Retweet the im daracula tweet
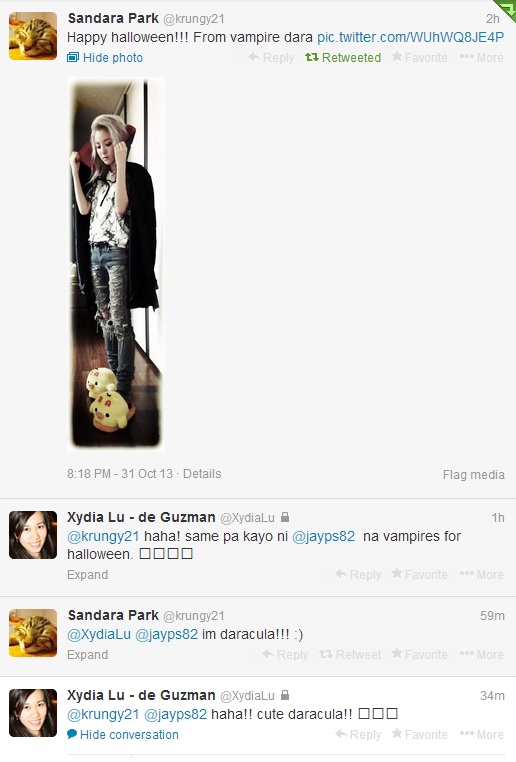 pyautogui.click(x=350, y=655)
